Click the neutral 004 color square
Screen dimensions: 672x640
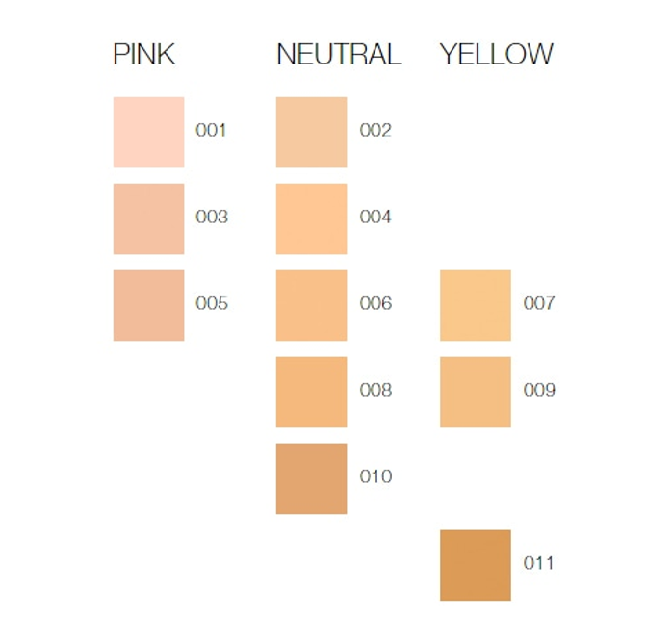point(311,218)
